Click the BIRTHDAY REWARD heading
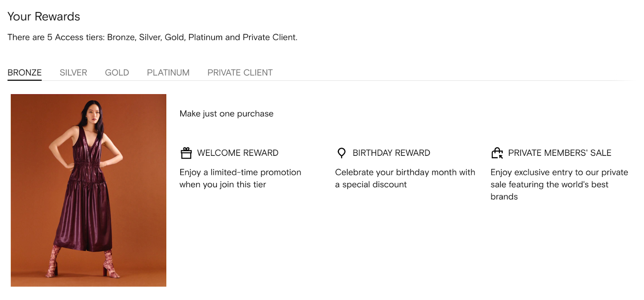 click(391, 153)
